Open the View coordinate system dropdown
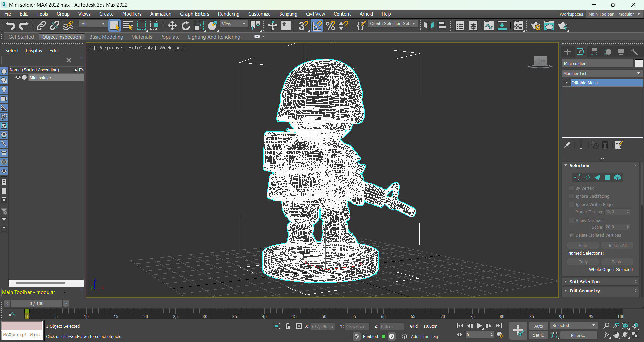The height and width of the screenshot is (342, 644). 234,24
